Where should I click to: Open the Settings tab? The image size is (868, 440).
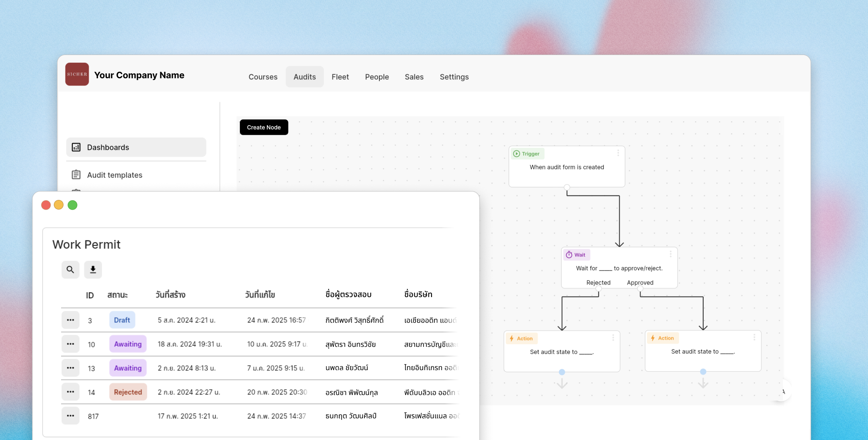(x=454, y=77)
